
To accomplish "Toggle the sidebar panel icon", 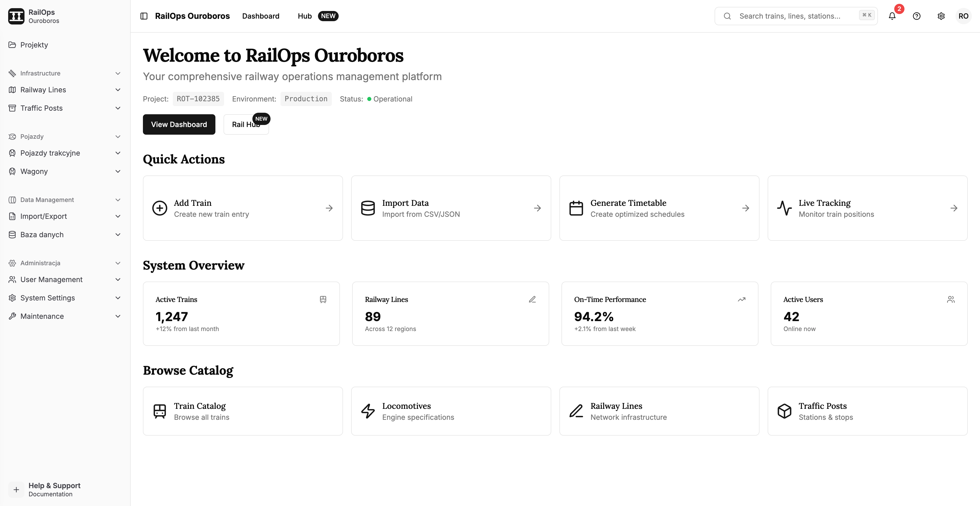I will [x=144, y=16].
